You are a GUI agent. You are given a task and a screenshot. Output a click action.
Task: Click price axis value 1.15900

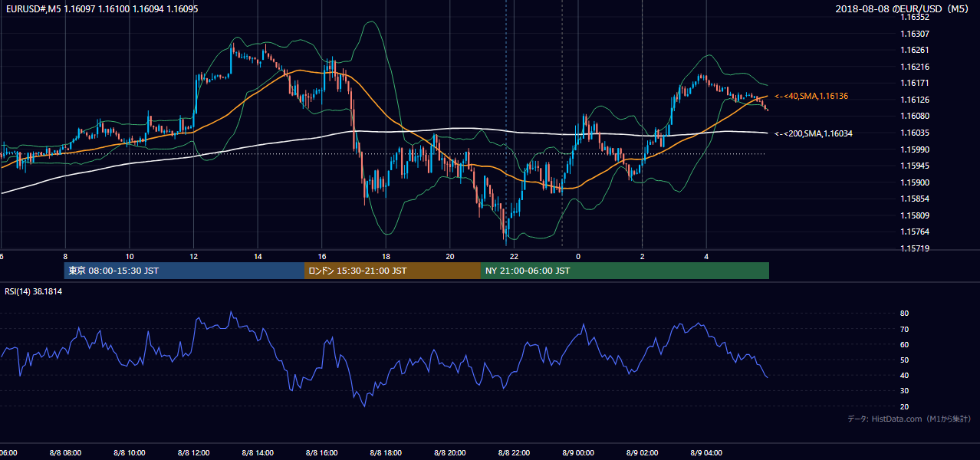915,182
